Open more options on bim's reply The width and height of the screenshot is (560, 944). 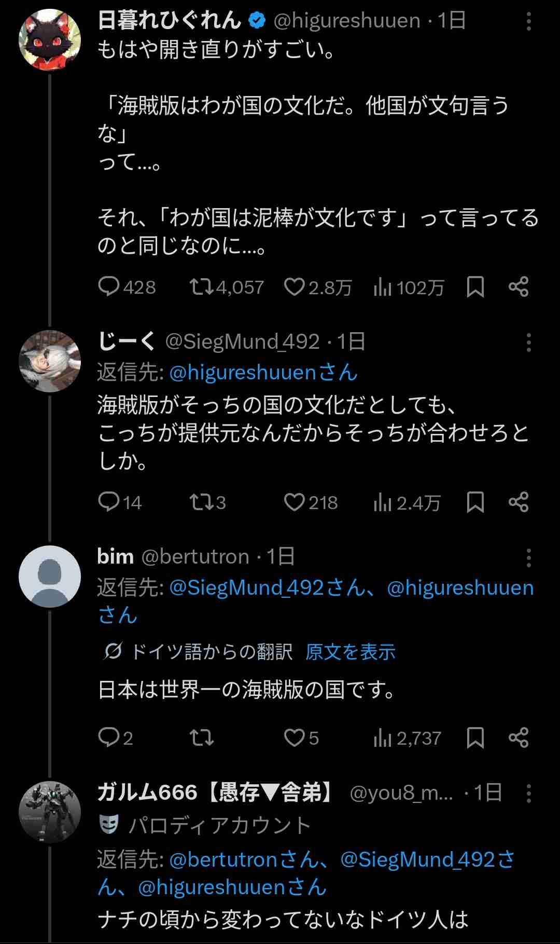(528, 558)
